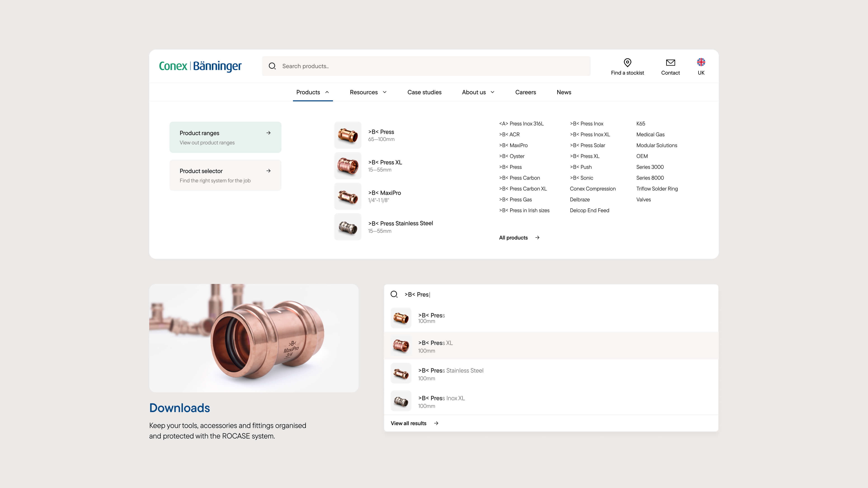Open the UK flag region selector
The image size is (868, 488).
point(701,62)
